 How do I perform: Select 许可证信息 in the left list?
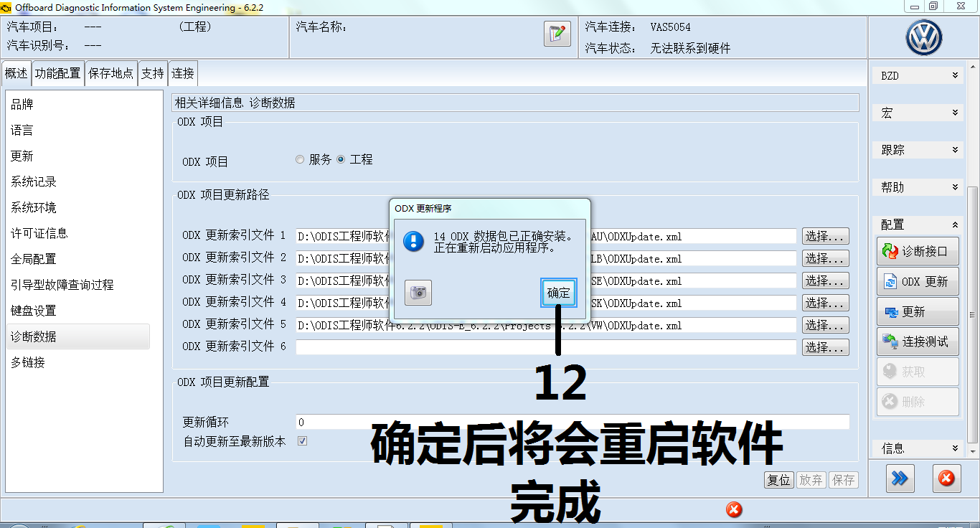click(x=77, y=233)
